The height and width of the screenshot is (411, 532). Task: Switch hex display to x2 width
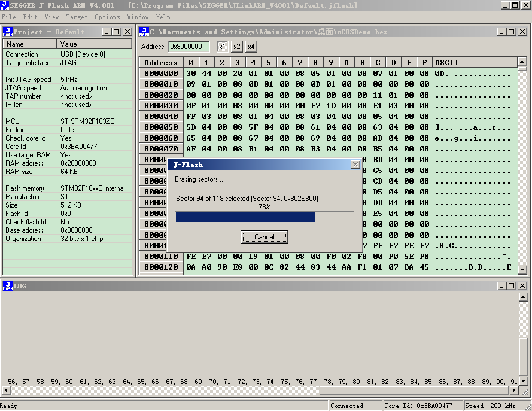tap(237, 47)
